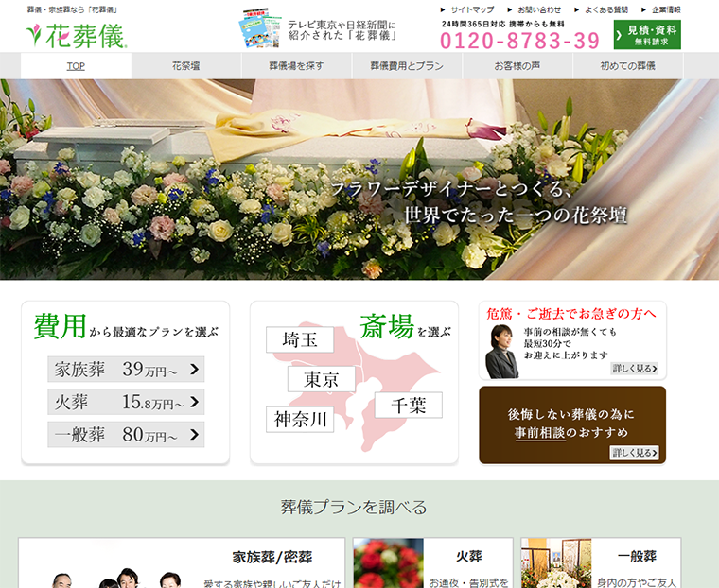Open the 葬儀費用とプラン menu tab

[407, 66]
